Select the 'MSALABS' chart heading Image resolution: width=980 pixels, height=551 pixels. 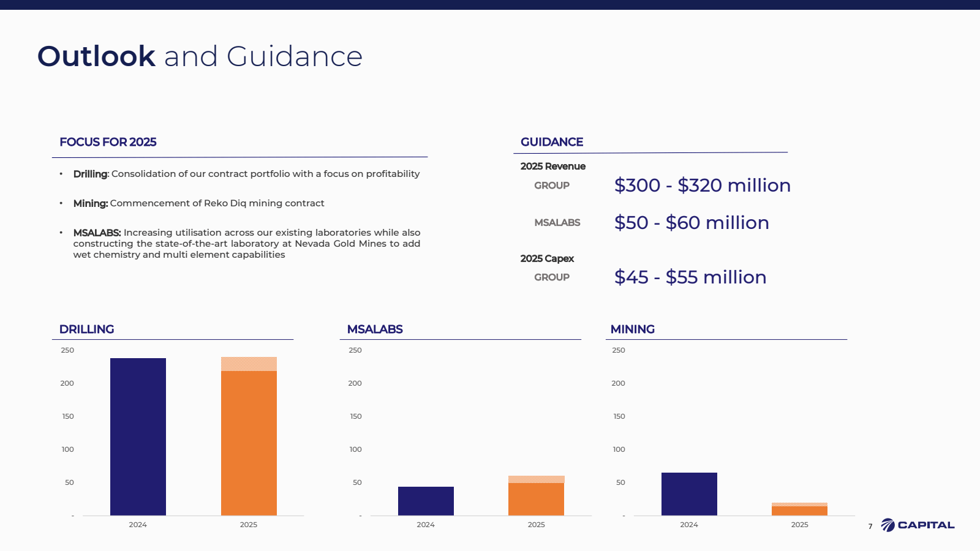tap(375, 329)
